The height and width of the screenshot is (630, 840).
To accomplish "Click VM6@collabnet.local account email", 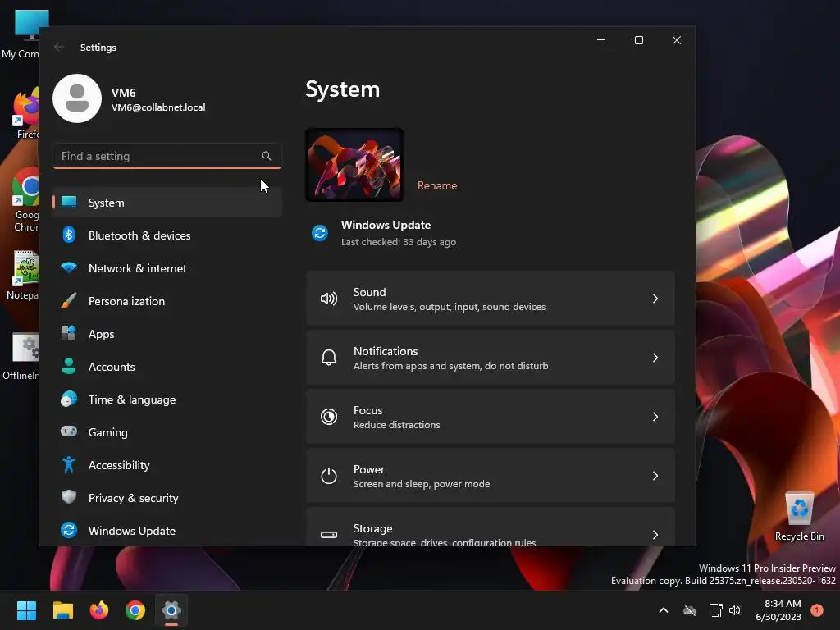I will (158, 107).
